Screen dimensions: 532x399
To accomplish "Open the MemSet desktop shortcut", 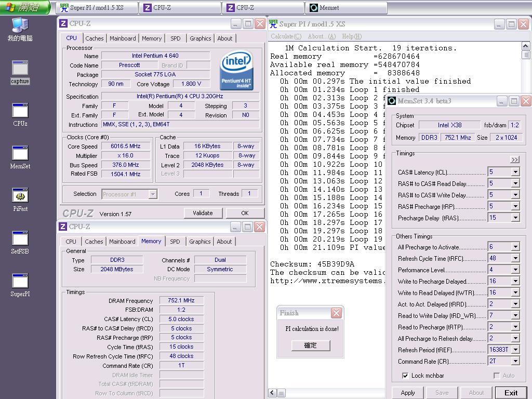I will (x=20, y=157).
